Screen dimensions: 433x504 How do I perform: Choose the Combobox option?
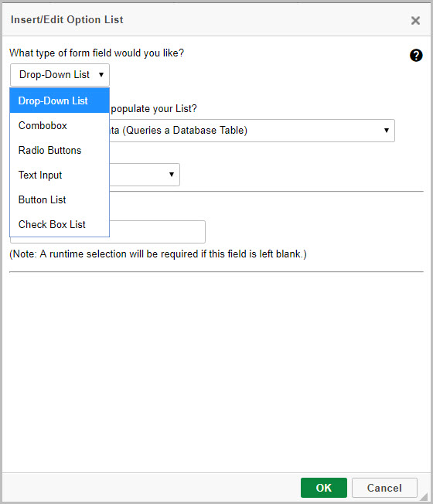pos(60,125)
